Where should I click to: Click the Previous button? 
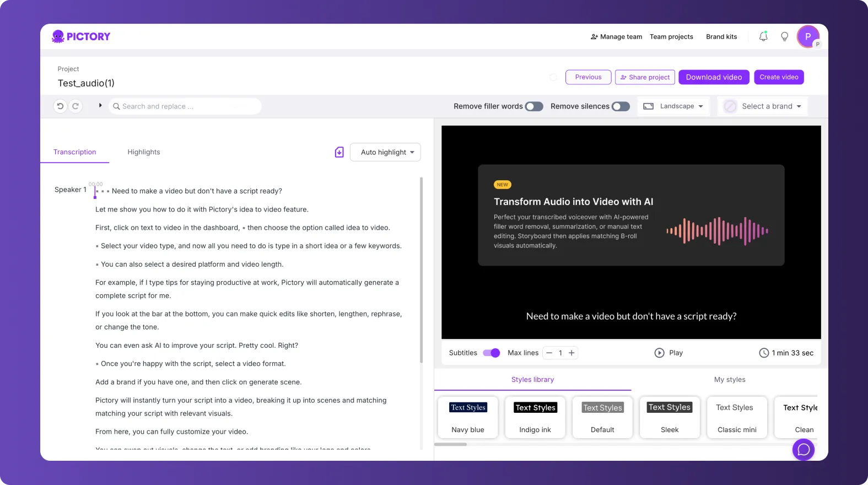pyautogui.click(x=588, y=77)
